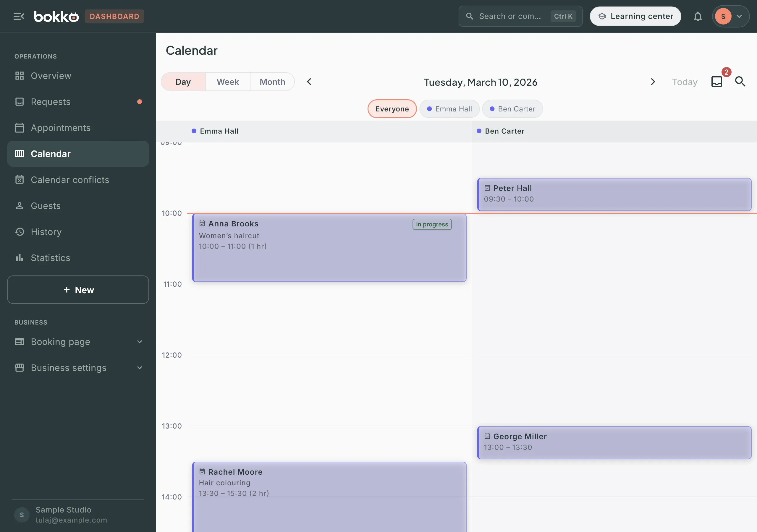The image size is (757, 532).
Task: Open account dropdown chevron
Action: pos(740,16)
